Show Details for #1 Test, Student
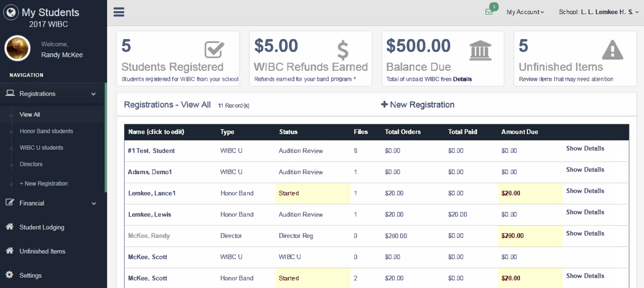This screenshot has height=288, width=644. click(585, 148)
